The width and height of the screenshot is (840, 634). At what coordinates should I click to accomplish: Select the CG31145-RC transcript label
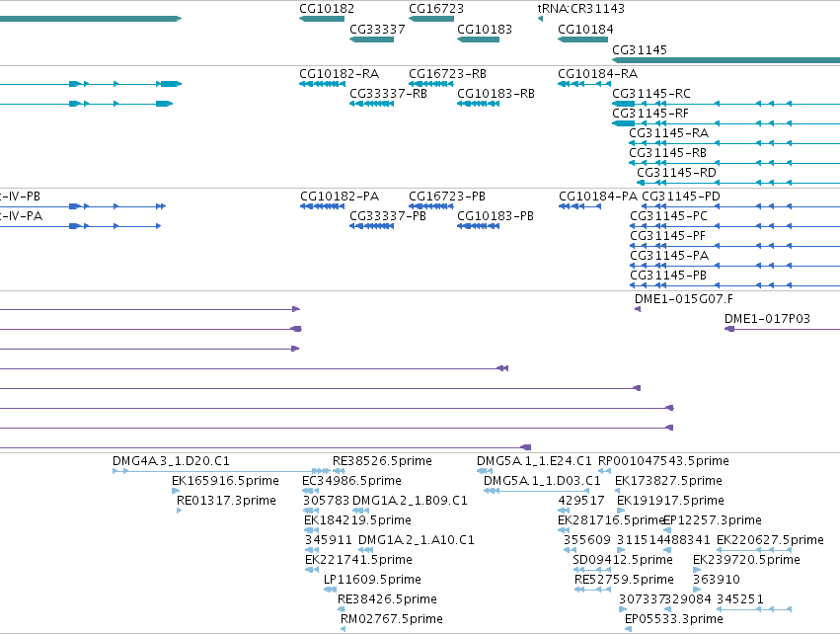650,94
